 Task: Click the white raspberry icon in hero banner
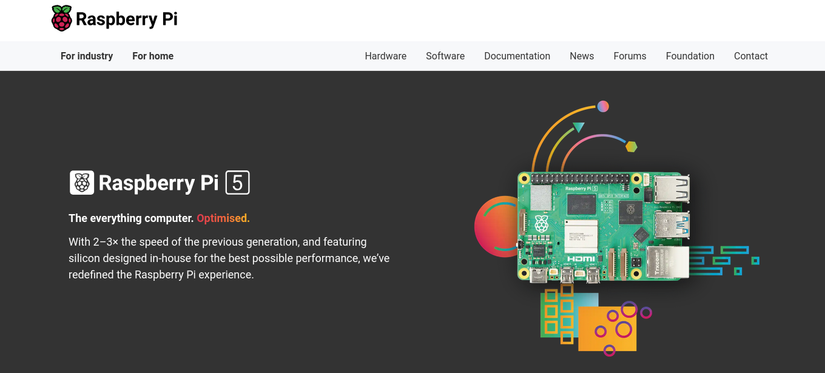coord(82,183)
